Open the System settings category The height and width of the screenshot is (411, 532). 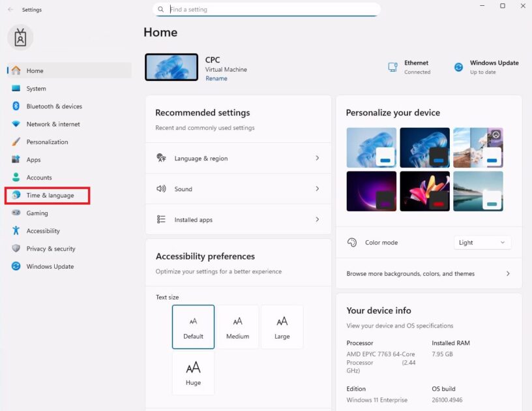tap(69, 88)
